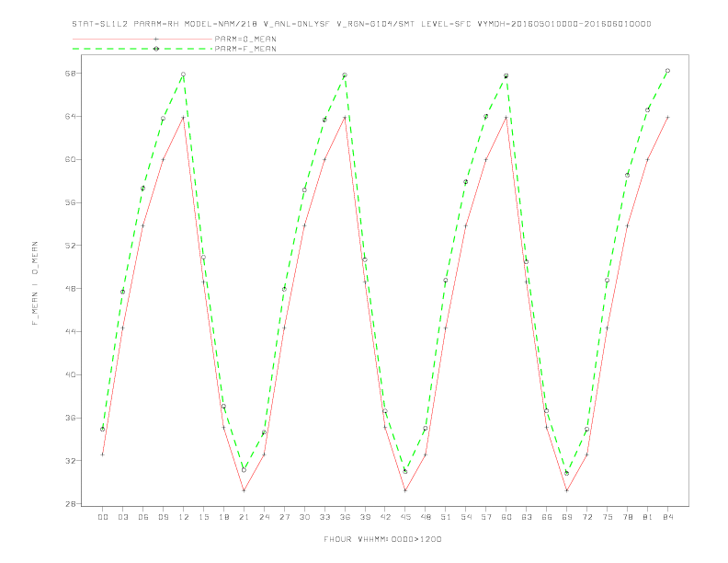Click the x-axis tick label 24
Screen dimensions: 728x563
[x=264, y=517]
